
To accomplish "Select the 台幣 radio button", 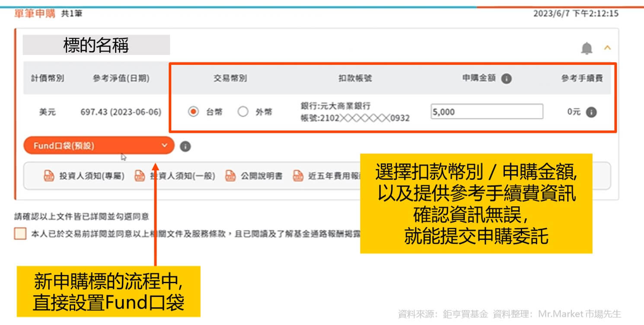I will coord(193,112).
